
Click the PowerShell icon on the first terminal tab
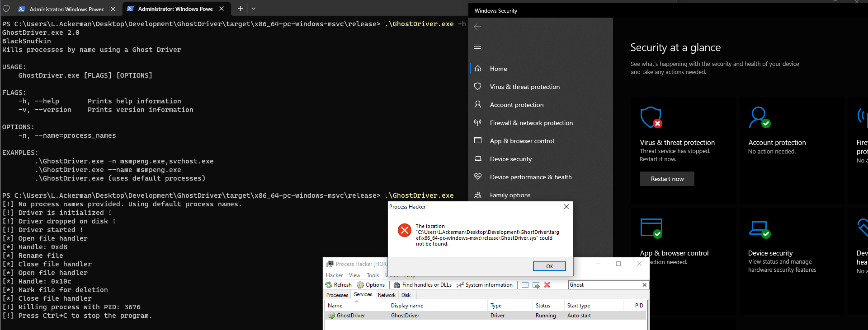point(22,9)
